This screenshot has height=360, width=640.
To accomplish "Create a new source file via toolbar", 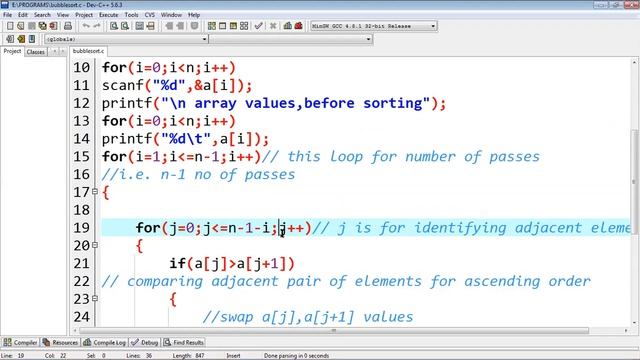I will (x=10, y=26).
